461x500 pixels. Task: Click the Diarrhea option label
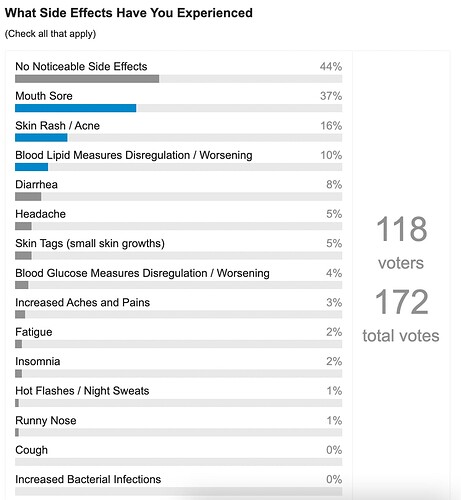36,184
